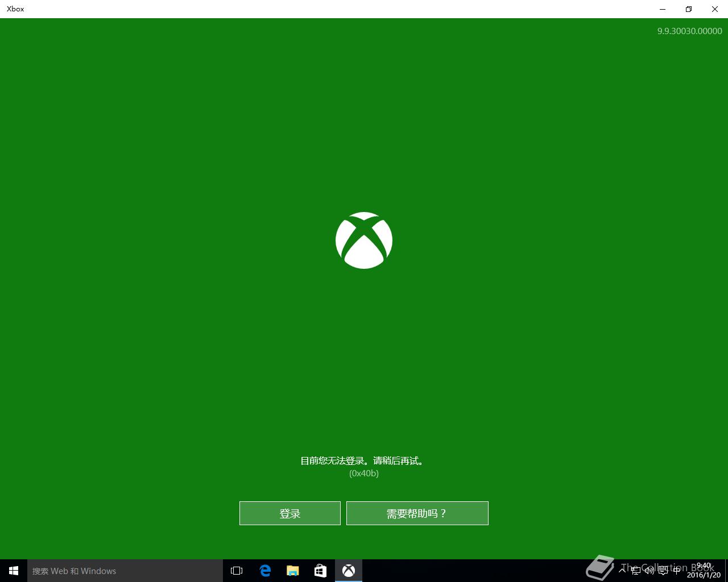728x582 pixels.
Task: Open the volume speaker tray icon
Action: coord(650,571)
